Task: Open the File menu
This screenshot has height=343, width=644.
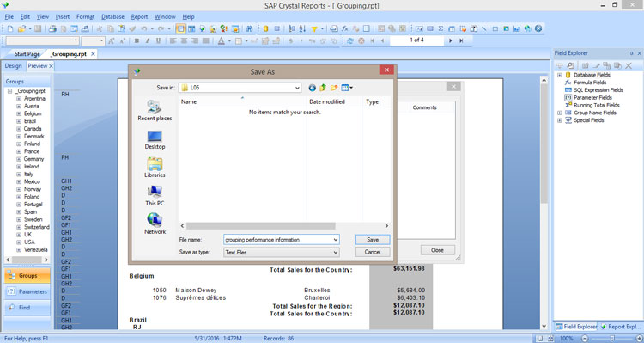Action: click(9, 17)
